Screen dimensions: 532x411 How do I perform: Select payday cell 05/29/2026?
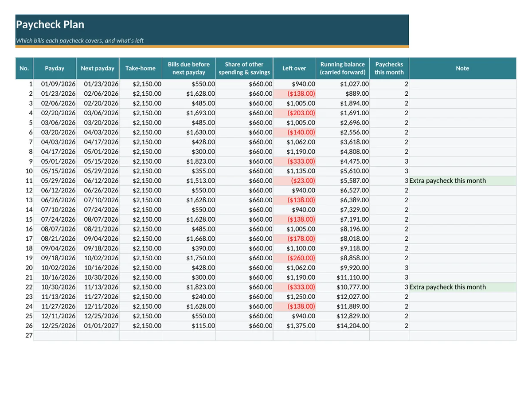point(55,181)
